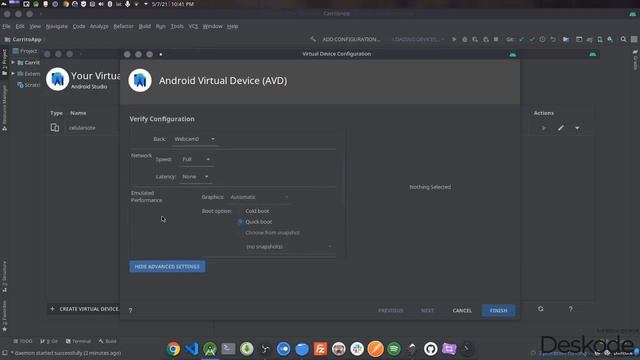Screen dimensions: 640x360
Task: Click the Next button
Action: pos(427,311)
